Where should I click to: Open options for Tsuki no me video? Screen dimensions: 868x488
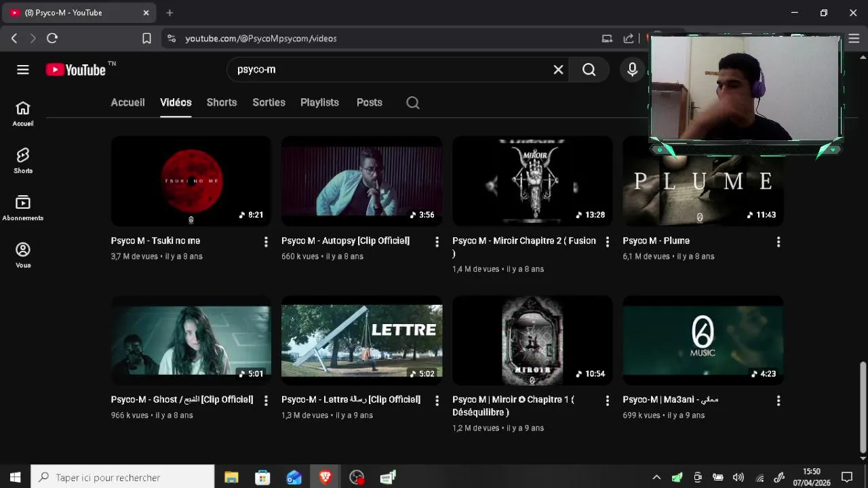[266, 241]
